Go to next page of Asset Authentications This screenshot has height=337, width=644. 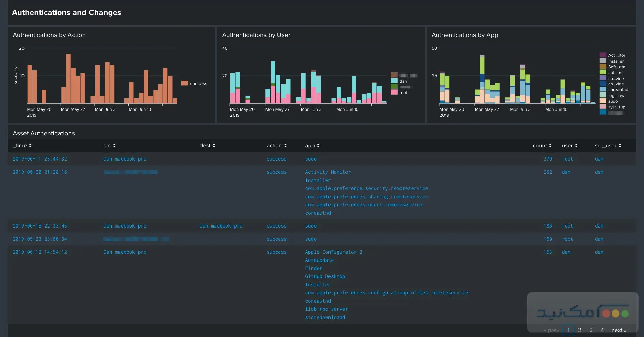(618, 330)
